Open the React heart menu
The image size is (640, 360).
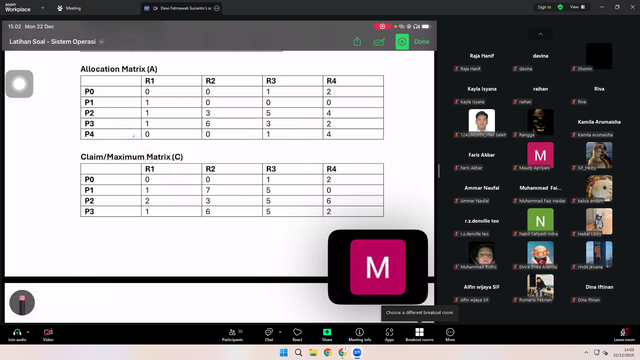click(297, 334)
